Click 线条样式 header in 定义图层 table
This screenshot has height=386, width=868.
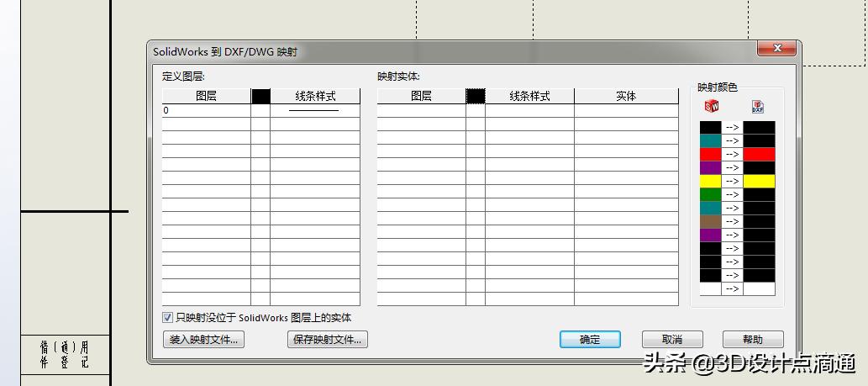point(315,97)
